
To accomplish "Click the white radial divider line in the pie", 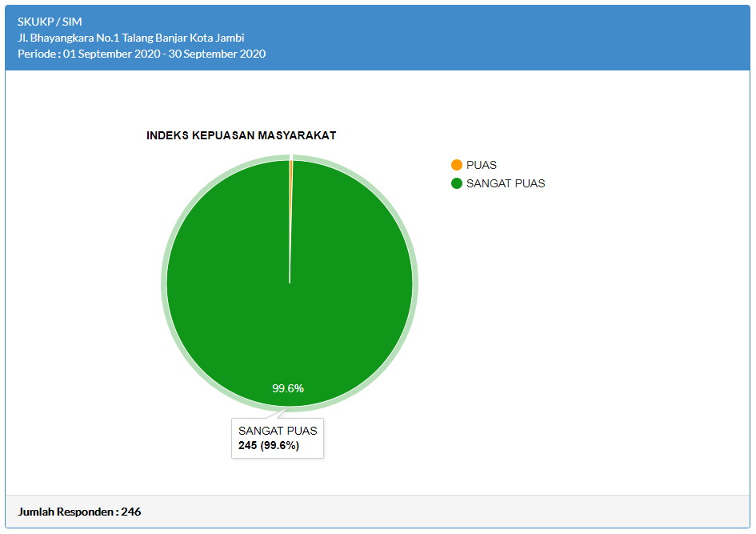I will pyautogui.click(x=290, y=240).
